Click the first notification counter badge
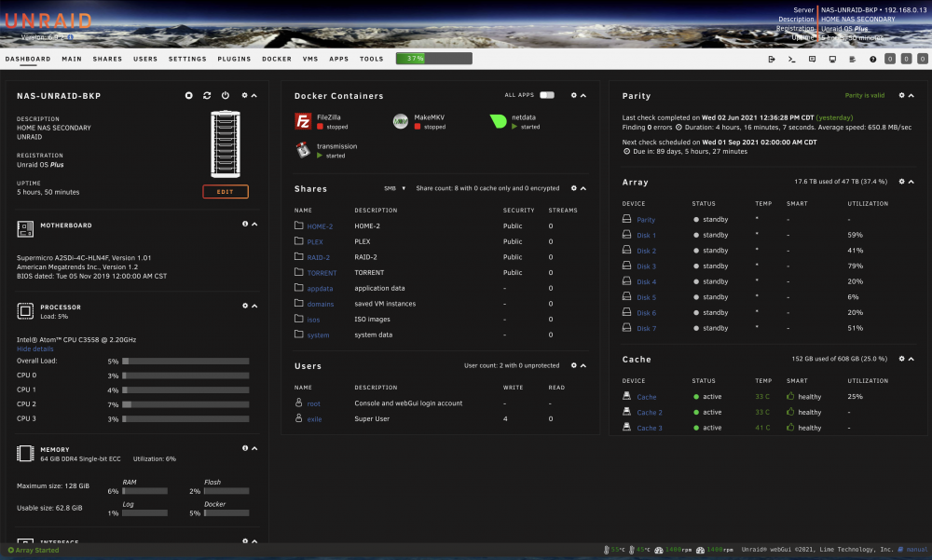 click(890, 59)
